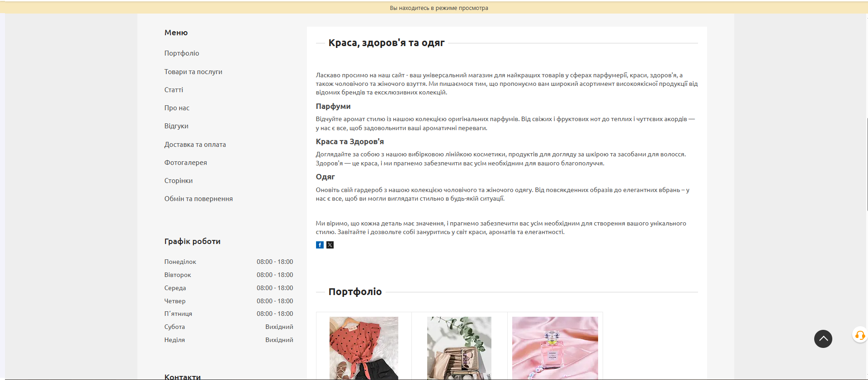Image resolution: width=868 pixels, height=380 pixels.
Task: Click the Сторінки menu item
Action: coord(178,181)
